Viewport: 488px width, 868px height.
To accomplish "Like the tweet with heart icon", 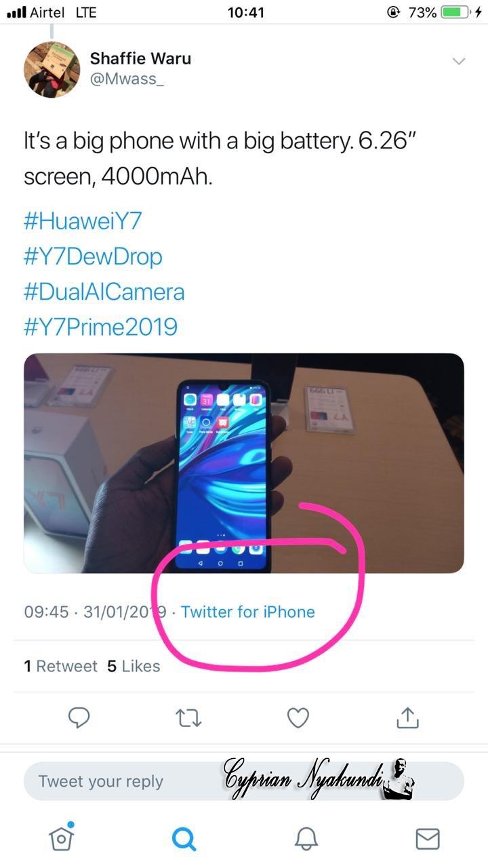I will 298,717.
